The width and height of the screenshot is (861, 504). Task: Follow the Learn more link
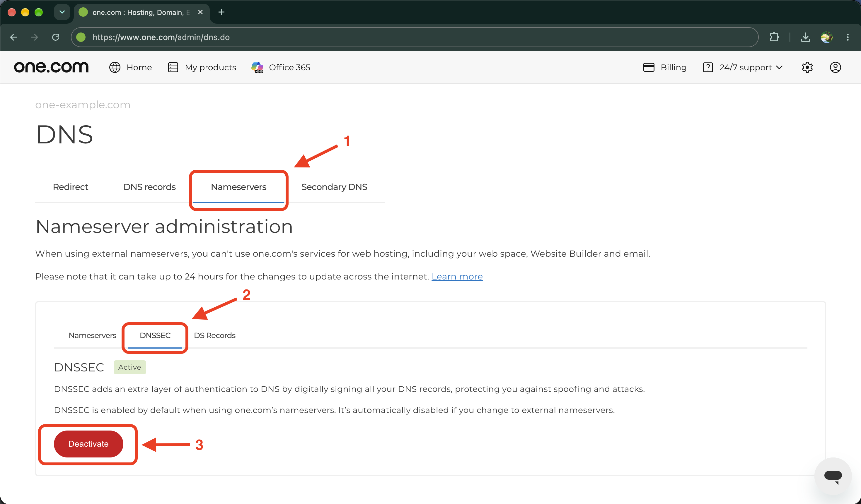point(457,276)
